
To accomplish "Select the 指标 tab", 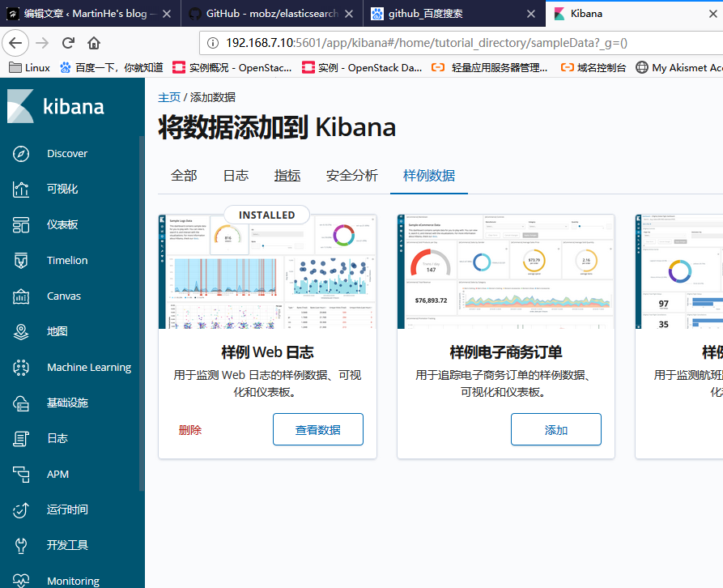I will pos(287,176).
